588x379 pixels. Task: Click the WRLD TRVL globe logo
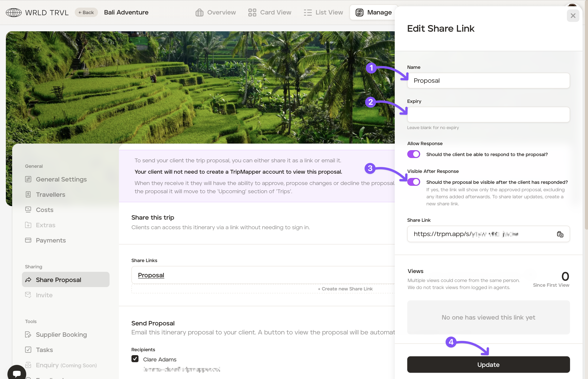14,12
